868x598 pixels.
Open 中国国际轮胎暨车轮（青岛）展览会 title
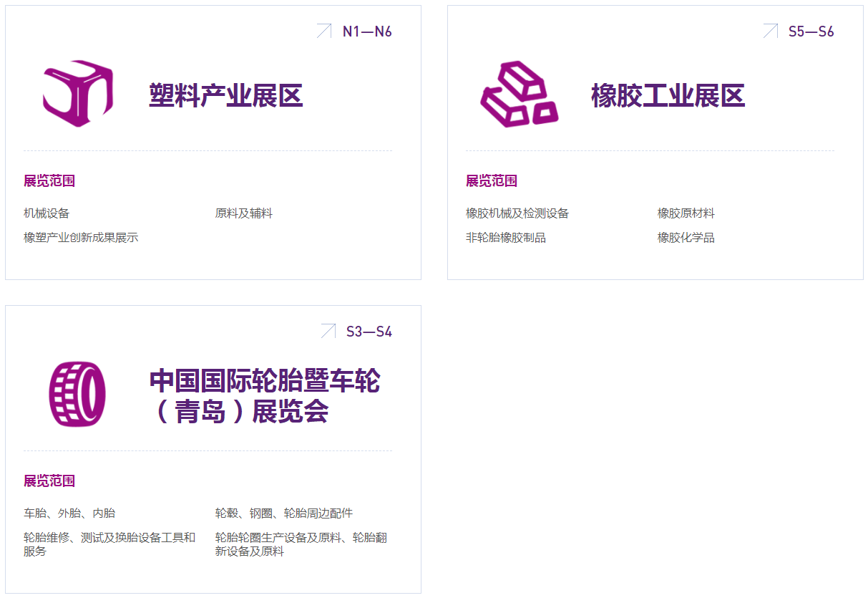tap(264, 396)
